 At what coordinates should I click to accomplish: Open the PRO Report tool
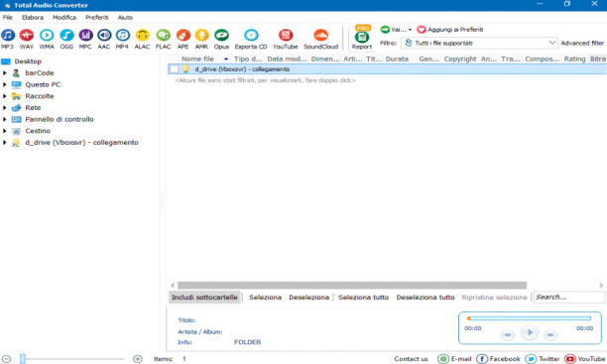pyautogui.click(x=362, y=37)
